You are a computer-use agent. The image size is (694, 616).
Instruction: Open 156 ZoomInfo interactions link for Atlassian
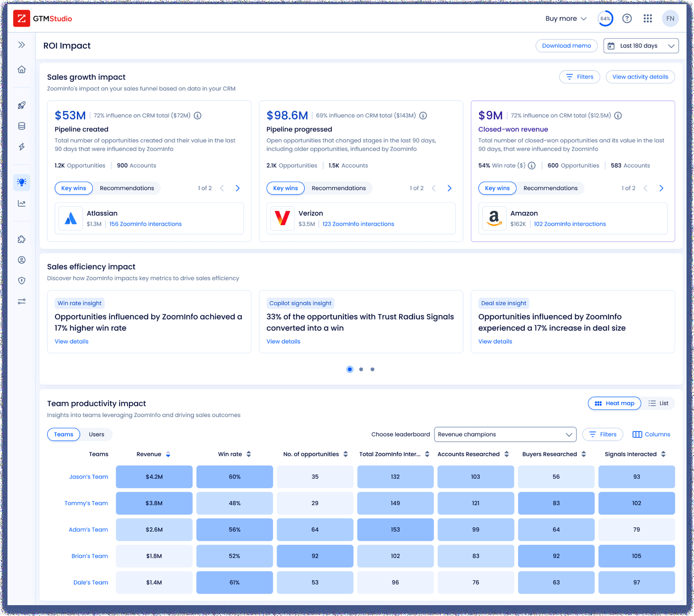(x=145, y=224)
